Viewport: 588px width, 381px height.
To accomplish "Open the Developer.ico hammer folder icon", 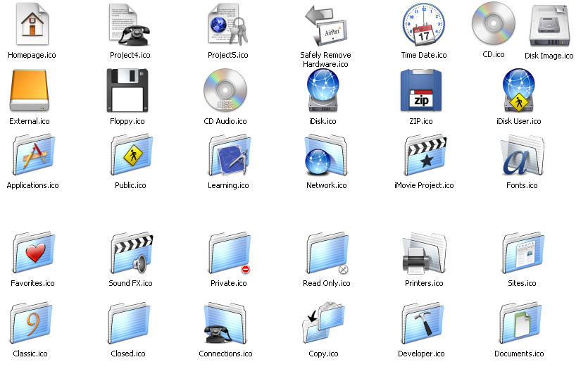I will [x=422, y=323].
